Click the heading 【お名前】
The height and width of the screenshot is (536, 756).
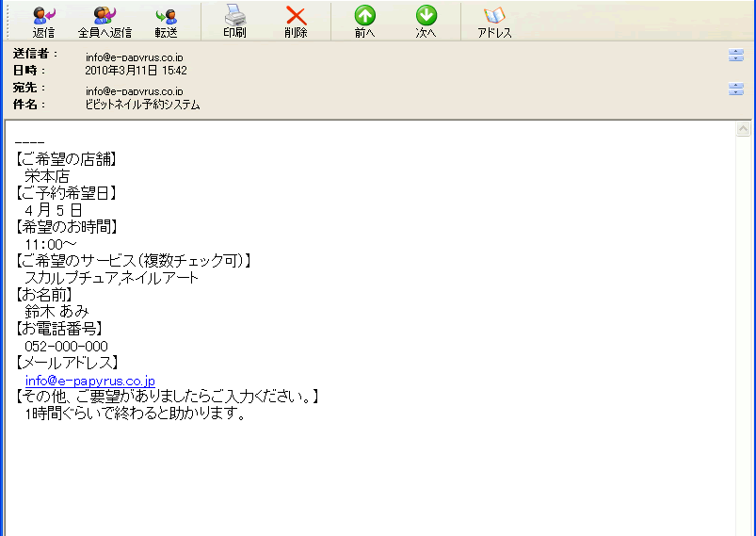(x=44, y=294)
